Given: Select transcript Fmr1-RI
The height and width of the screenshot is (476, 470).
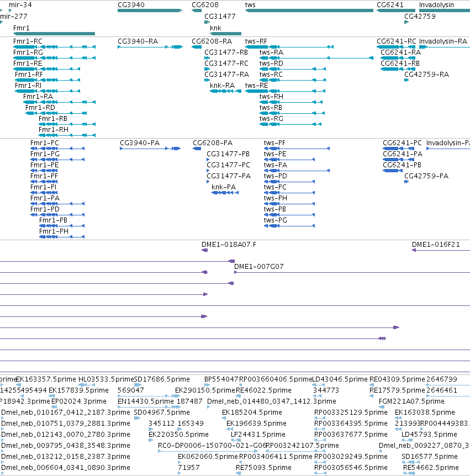Looking at the screenshot, I should [47, 91].
